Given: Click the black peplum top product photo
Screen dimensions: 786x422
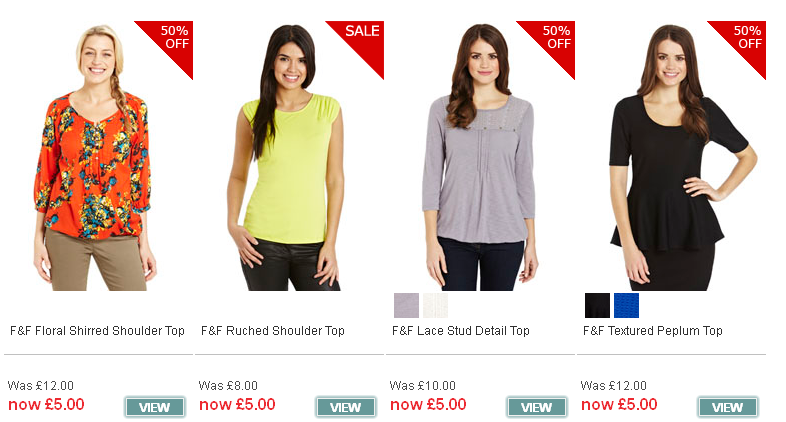Looking at the screenshot, I should coord(681,157).
